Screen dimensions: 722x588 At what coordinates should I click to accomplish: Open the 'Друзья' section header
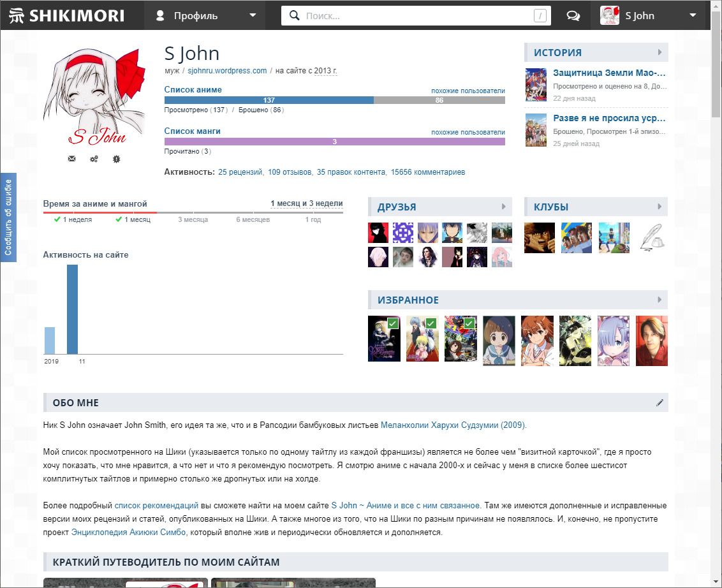(397, 207)
